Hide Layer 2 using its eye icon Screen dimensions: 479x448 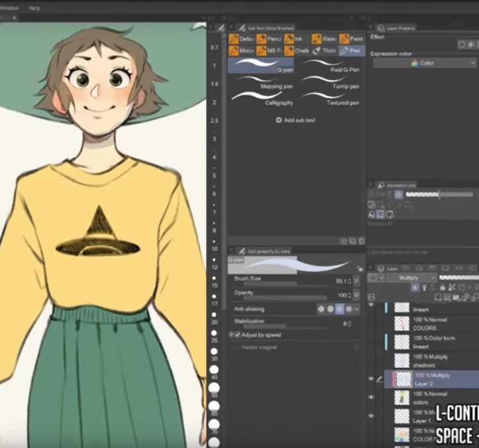[x=371, y=378]
